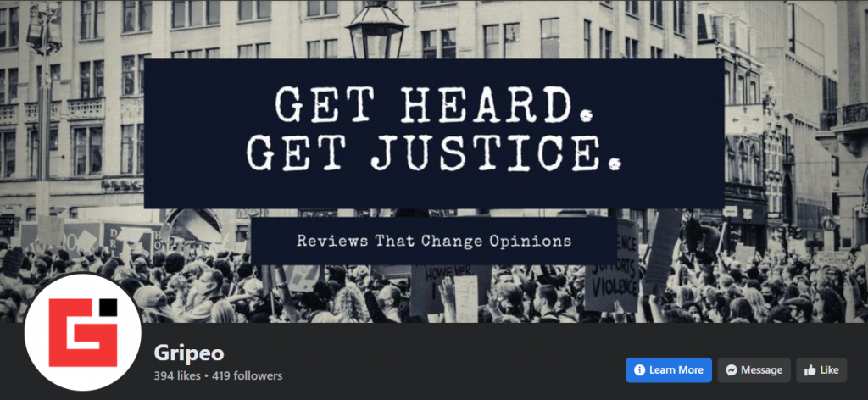The height and width of the screenshot is (400, 868).
Task: Click the Gripeo page name
Action: pos(189,353)
